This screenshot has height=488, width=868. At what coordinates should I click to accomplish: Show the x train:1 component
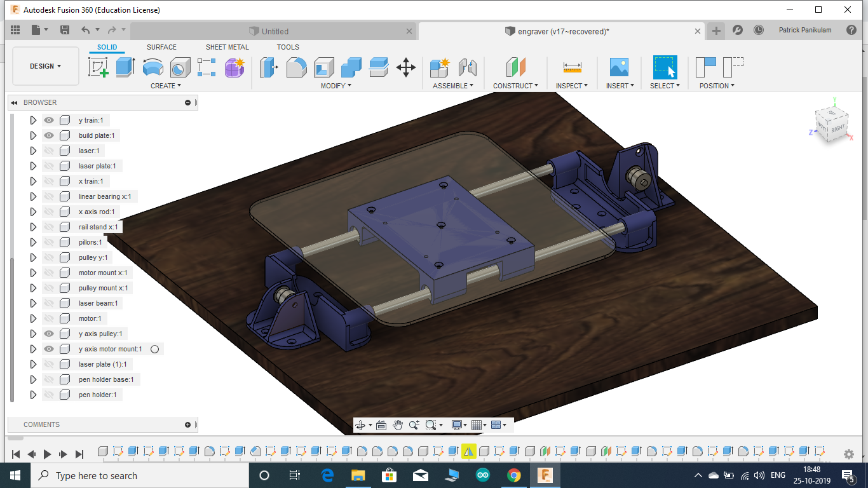[x=49, y=181]
